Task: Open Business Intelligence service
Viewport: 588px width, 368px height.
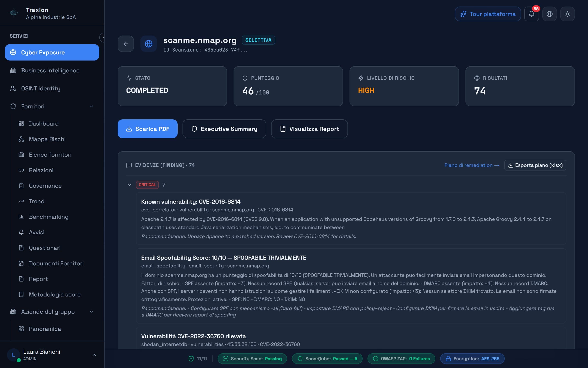Action: pyautogui.click(x=52, y=70)
